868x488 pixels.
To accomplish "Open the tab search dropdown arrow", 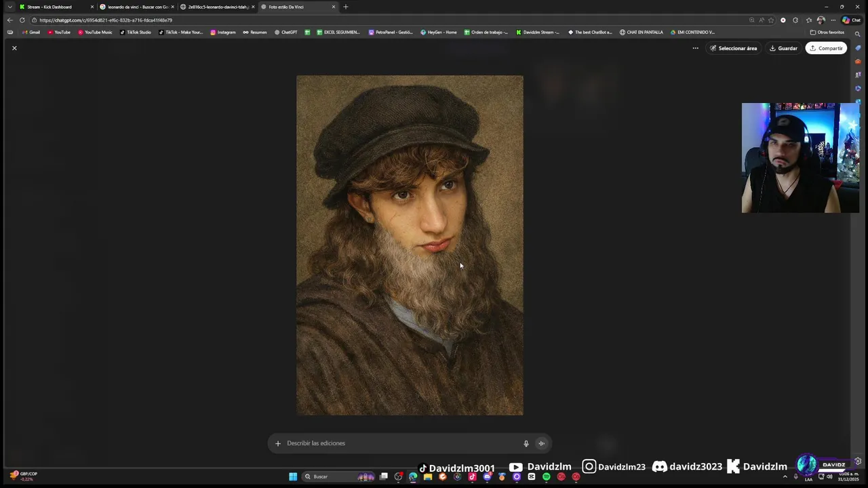I will click(x=9, y=7).
